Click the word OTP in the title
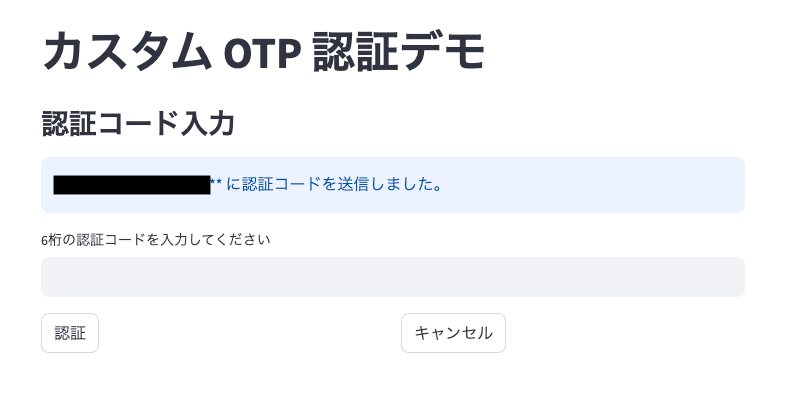The height and width of the screenshot is (410, 806). pos(263,53)
